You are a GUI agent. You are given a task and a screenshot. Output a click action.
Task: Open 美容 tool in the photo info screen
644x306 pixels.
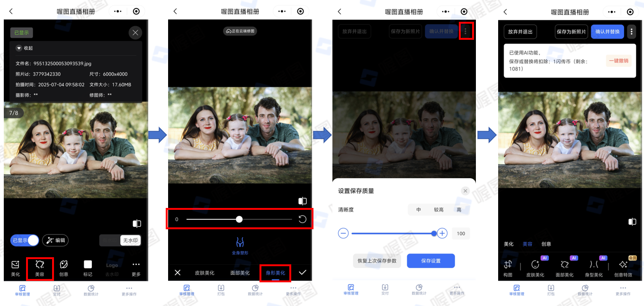(40, 268)
